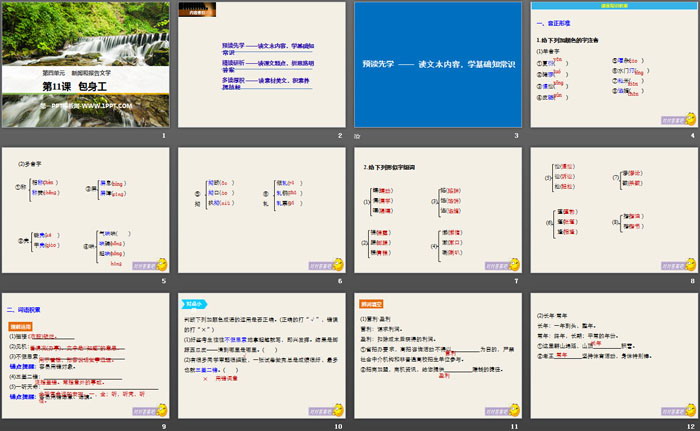
Task: Click the cyan header band atop slide 4
Action: pos(614,5)
